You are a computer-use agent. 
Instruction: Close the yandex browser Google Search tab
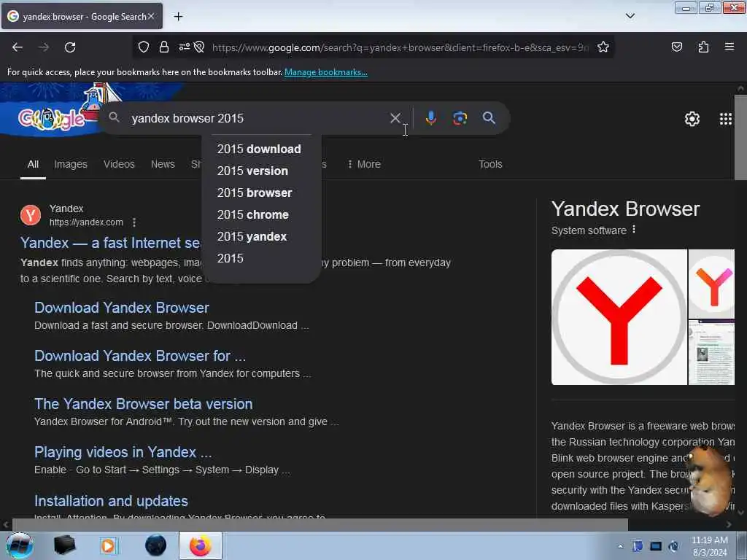tap(151, 16)
